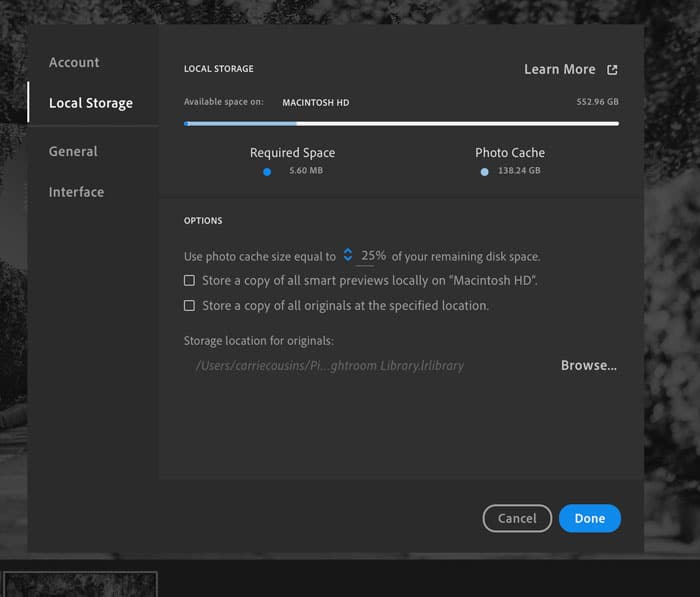Viewport: 700px width, 597px height.
Task: Click the 25% cache size field
Action: tap(373, 256)
